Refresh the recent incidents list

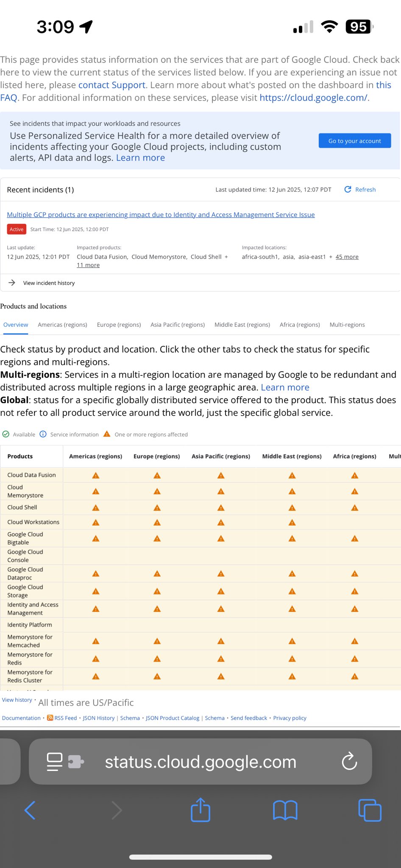(360, 189)
